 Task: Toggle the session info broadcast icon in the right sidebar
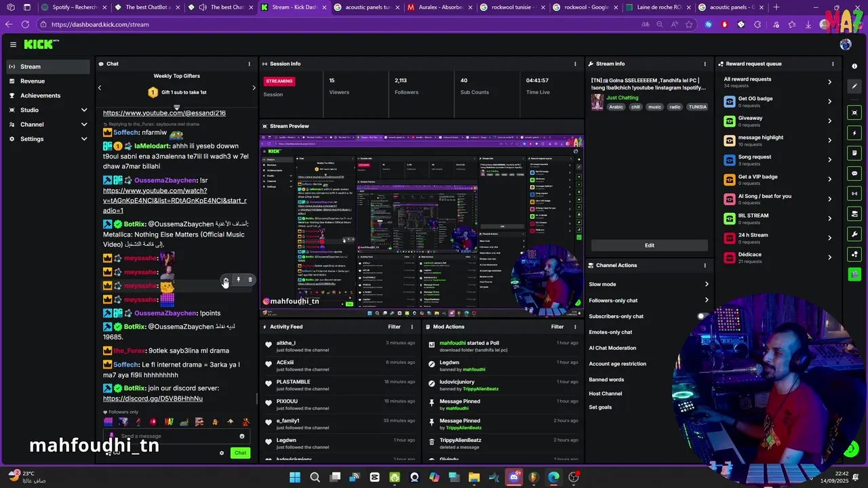(x=854, y=194)
